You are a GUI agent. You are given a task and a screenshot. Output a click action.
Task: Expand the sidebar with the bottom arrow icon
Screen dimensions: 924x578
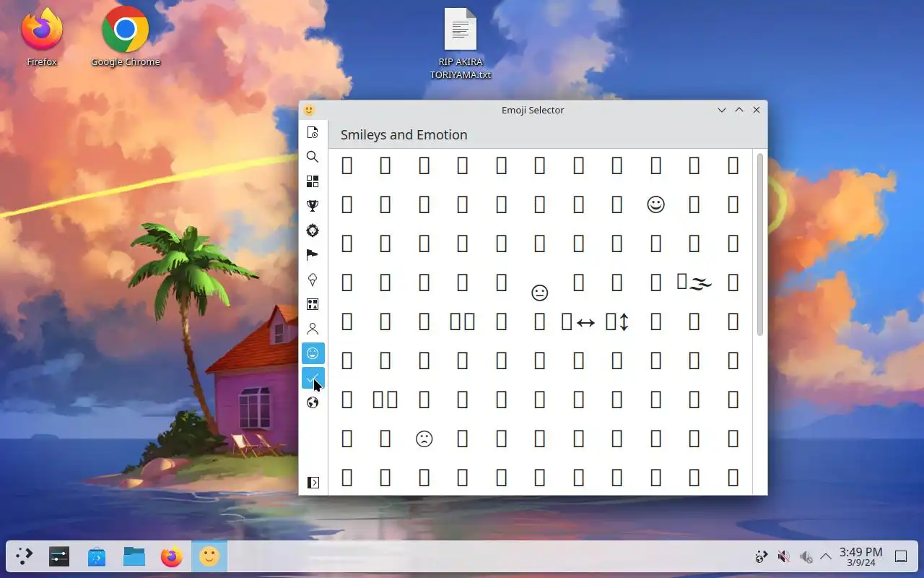313,483
